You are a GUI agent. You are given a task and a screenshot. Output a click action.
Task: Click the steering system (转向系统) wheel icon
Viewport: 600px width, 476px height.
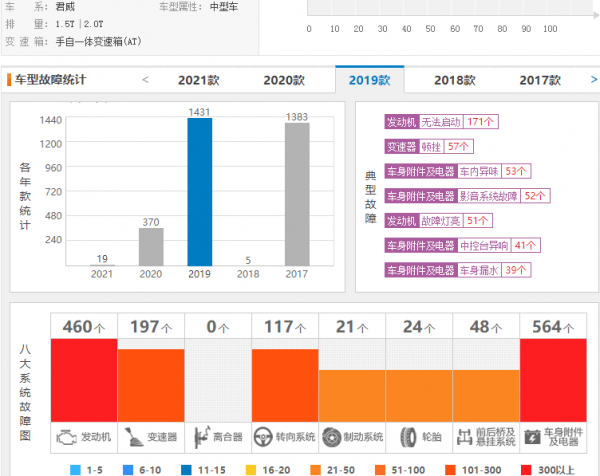pyautogui.click(x=264, y=437)
